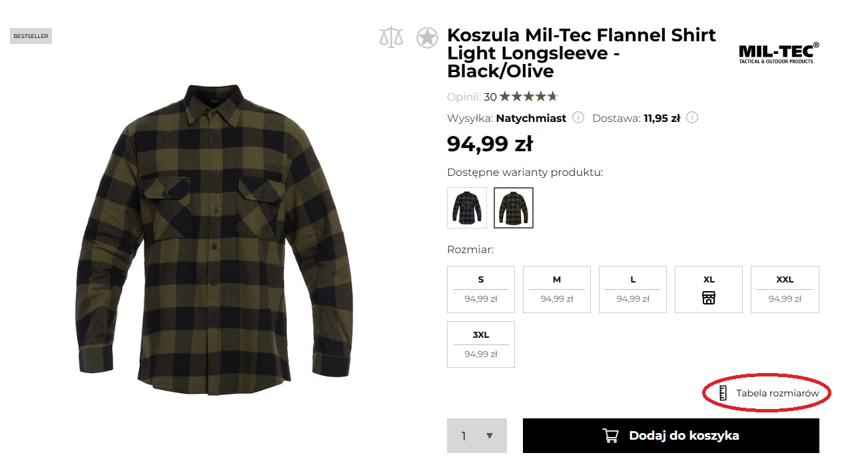Viewport: 868px width, 467px height.
Task: Select the grey/black shirt color variant
Action: (467, 208)
